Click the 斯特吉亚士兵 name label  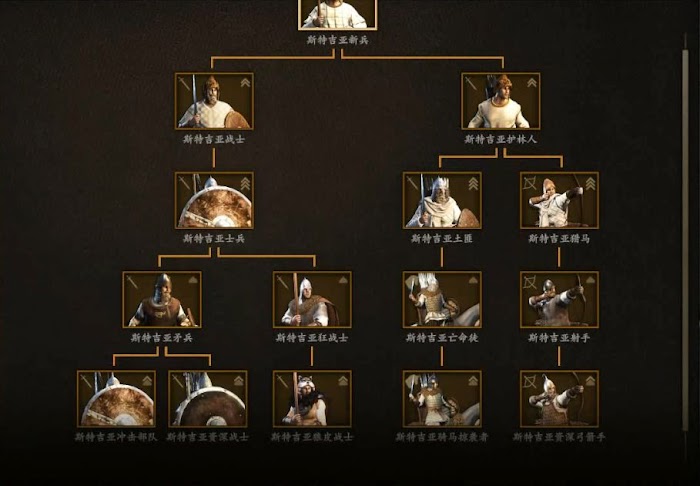tap(214, 239)
